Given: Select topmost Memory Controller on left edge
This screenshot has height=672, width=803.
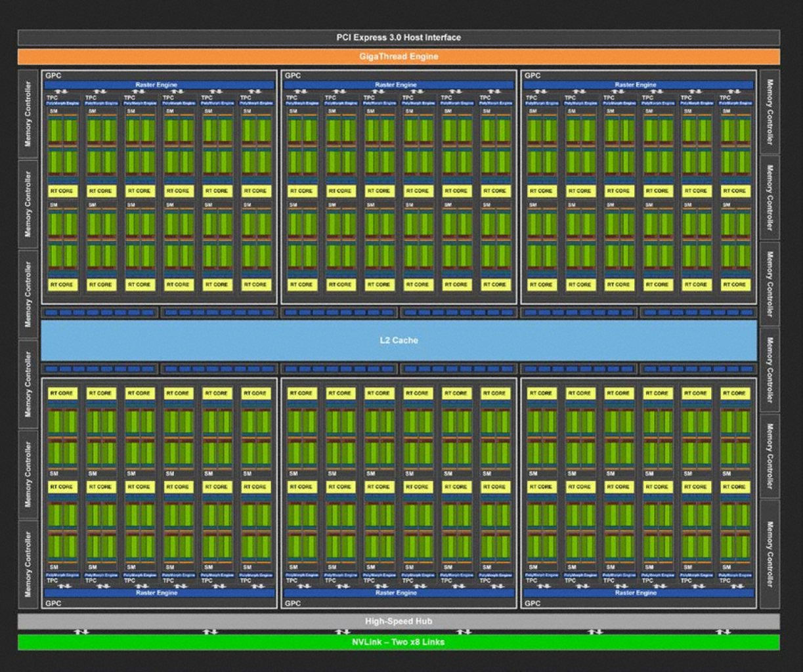Looking at the screenshot, I should tap(28, 114).
